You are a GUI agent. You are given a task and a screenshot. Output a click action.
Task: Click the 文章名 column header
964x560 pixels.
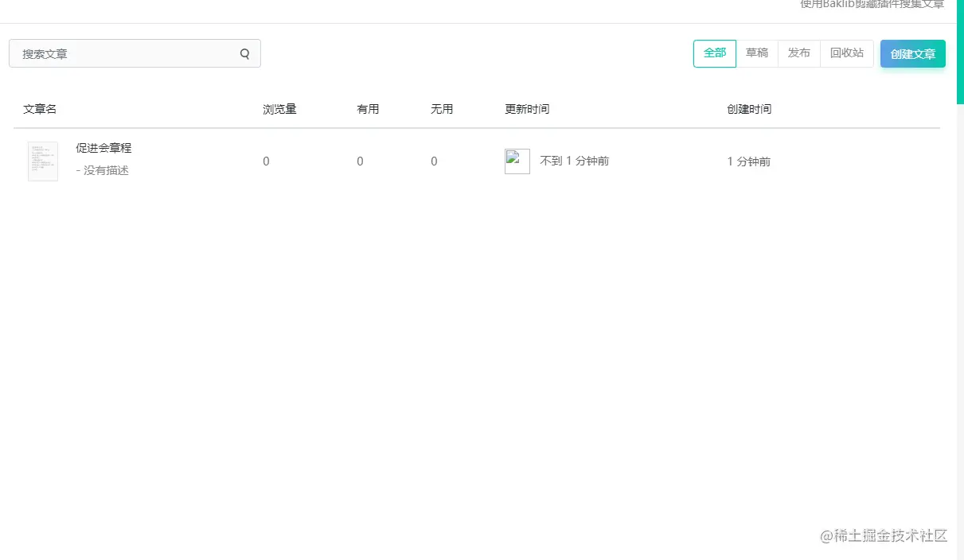click(x=40, y=109)
